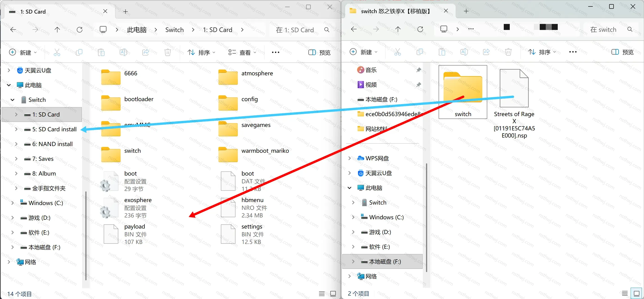Expand 6: NAND install tree node
This screenshot has height=299, width=644.
click(16, 144)
